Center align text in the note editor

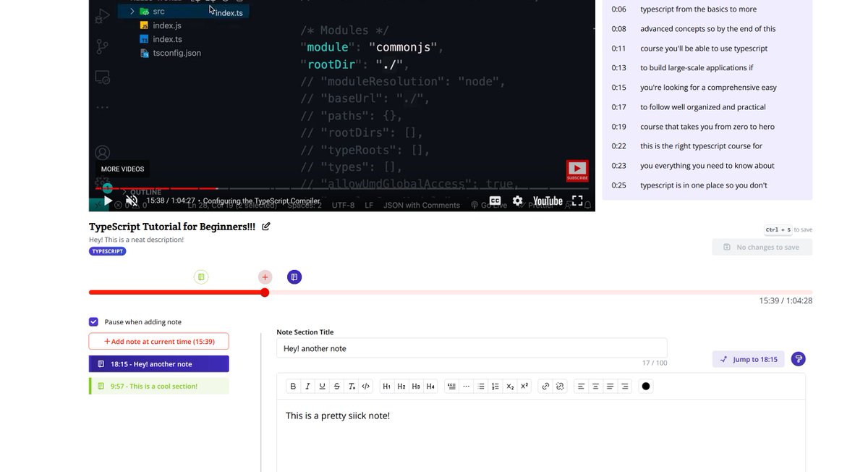tap(596, 387)
